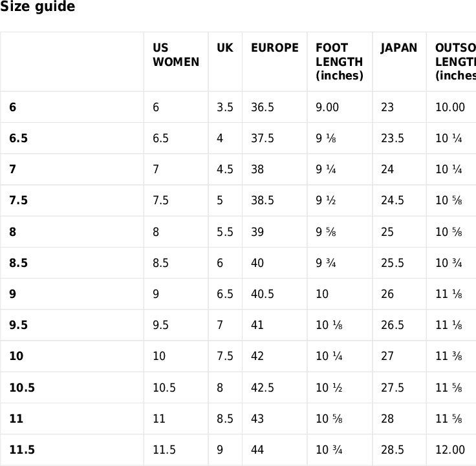Click Japan value 28.5

(393, 450)
